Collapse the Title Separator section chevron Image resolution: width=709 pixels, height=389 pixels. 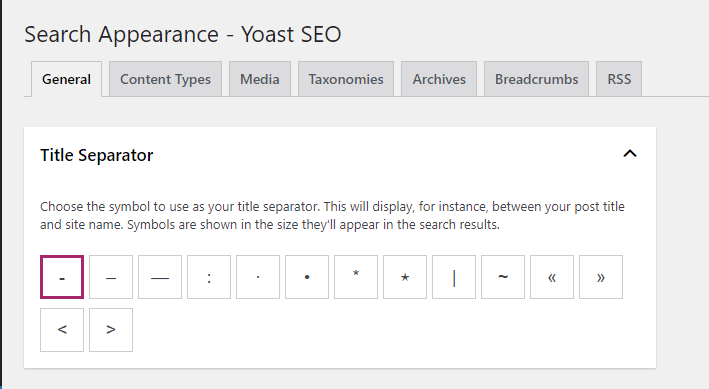(x=630, y=154)
